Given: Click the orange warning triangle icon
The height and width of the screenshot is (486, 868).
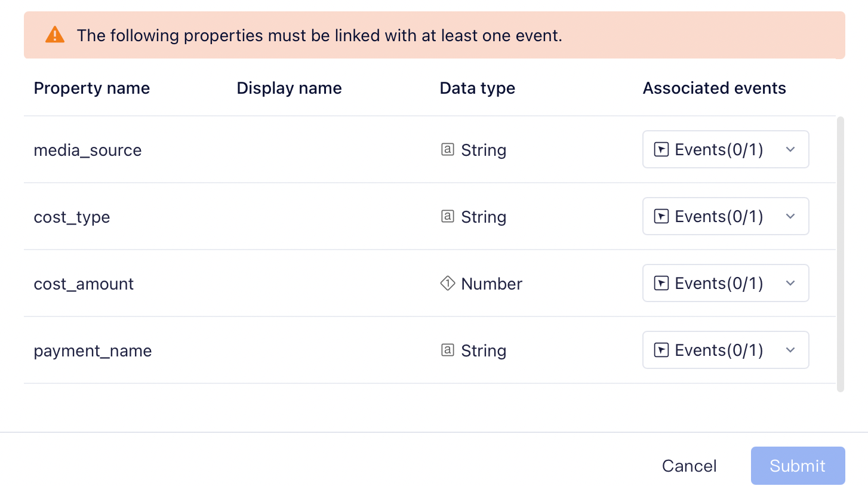Looking at the screenshot, I should click(54, 35).
